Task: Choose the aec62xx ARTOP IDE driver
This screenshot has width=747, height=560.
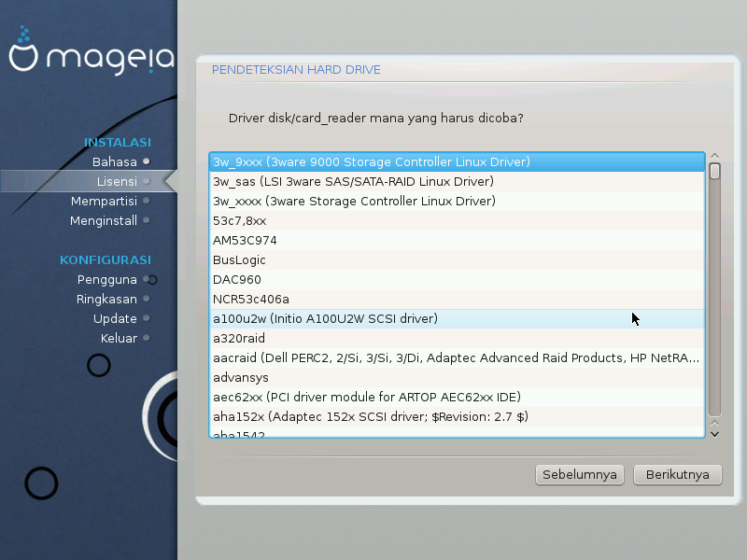Action: coord(457,397)
